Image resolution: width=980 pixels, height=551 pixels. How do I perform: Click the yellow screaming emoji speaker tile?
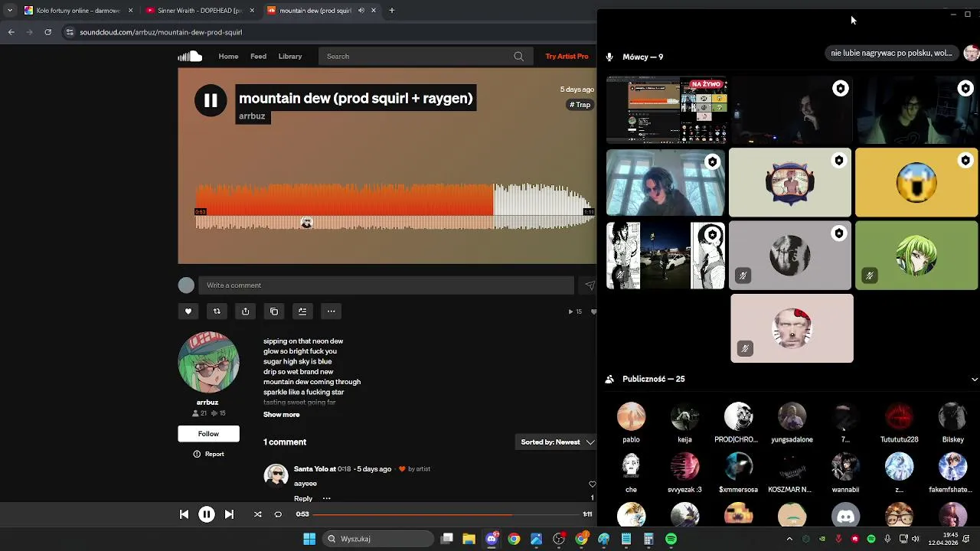[x=916, y=182]
